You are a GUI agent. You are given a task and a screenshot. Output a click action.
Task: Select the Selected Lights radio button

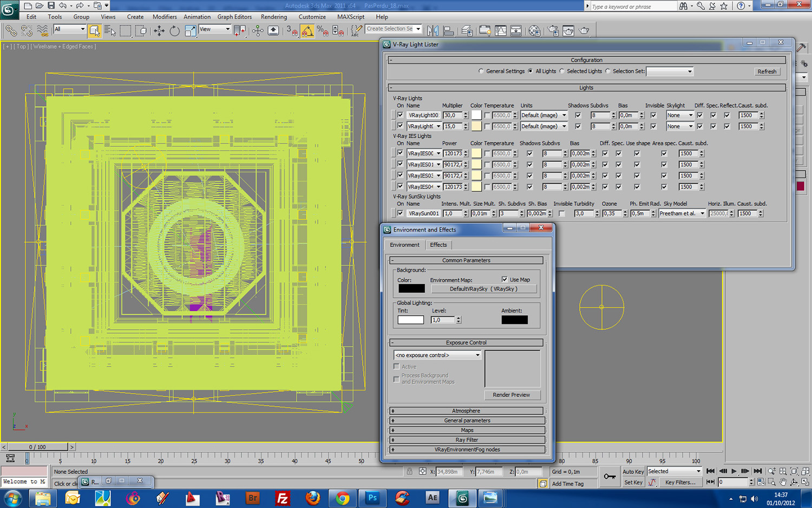coord(562,71)
